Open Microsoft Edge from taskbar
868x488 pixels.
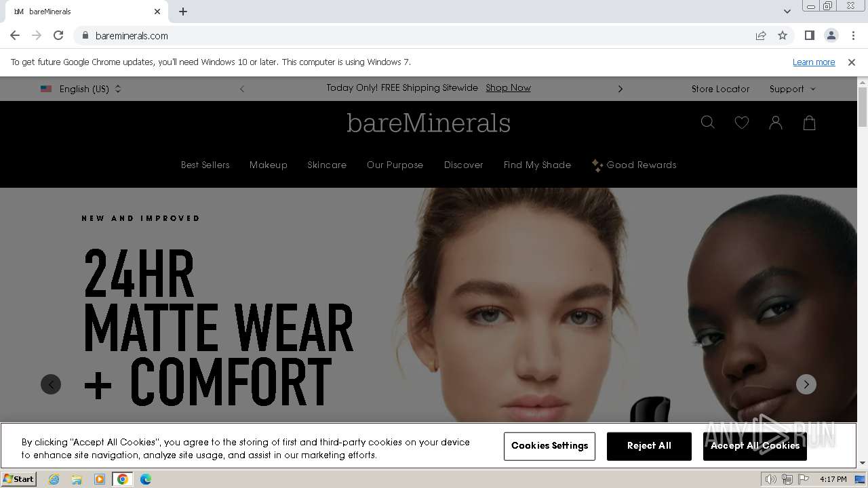(x=146, y=479)
